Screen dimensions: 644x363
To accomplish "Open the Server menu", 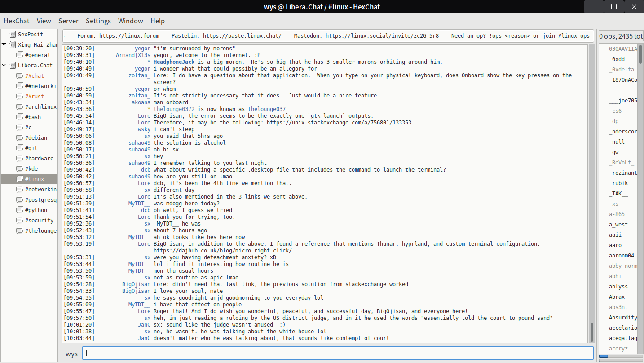I will tap(68, 21).
